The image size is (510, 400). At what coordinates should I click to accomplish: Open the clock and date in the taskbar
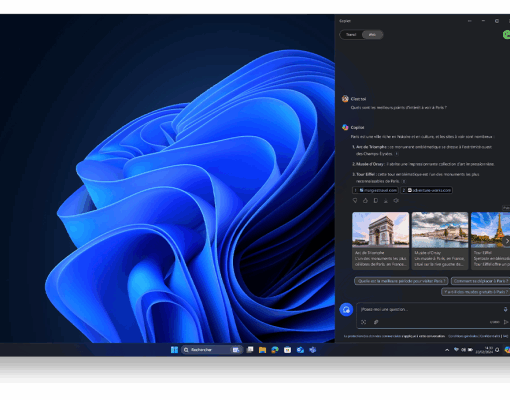(485, 350)
